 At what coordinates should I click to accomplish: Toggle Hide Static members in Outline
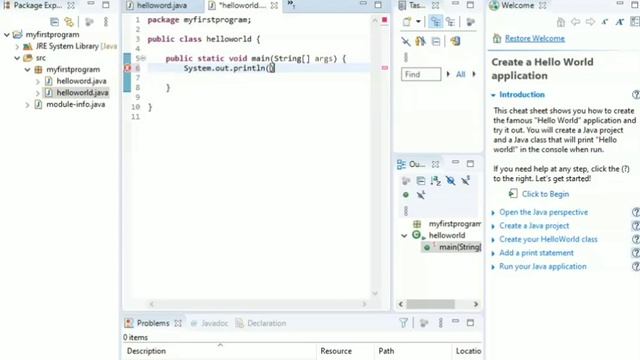[465, 181]
